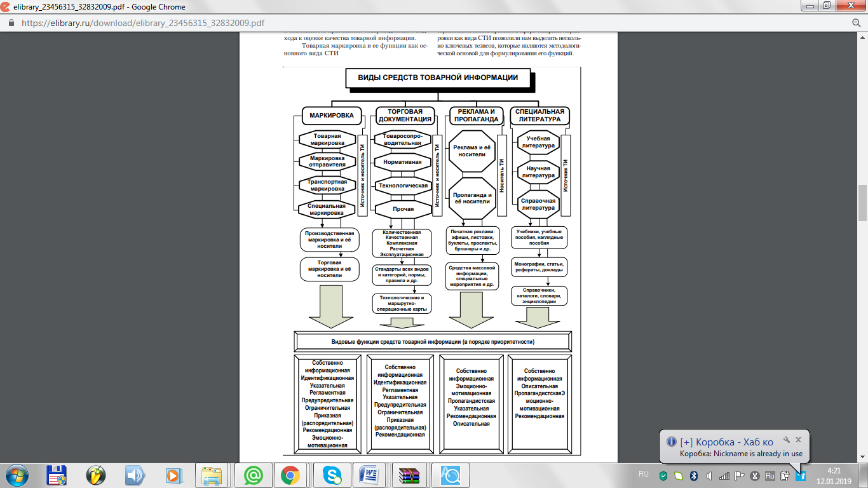Screen dimensions: 868x488
Task: Click the МАРКИРОВКА header box
Action: pyautogui.click(x=332, y=116)
